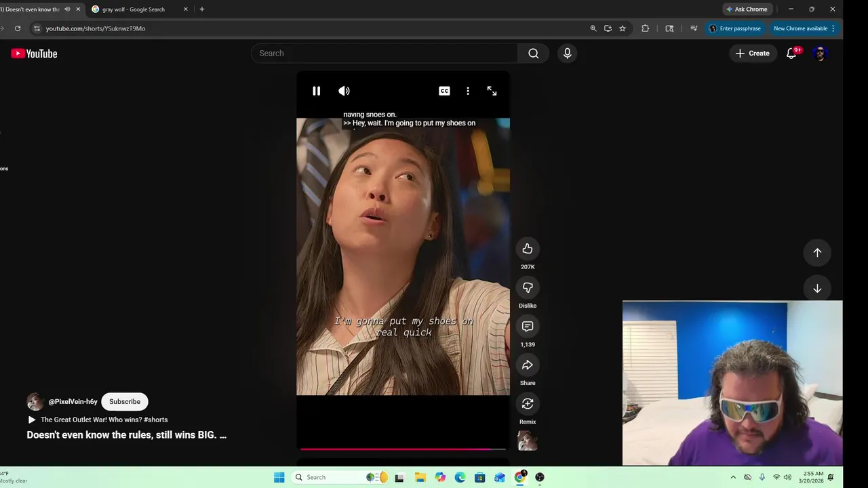
Task: Open YouTube notifications bell
Action: (791, 54)
